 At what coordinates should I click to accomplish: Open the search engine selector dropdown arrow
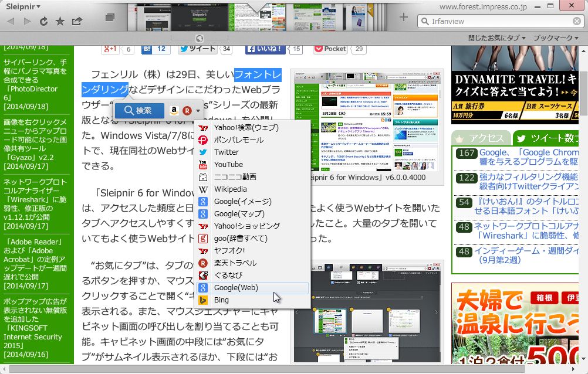(x=198, y=111)
